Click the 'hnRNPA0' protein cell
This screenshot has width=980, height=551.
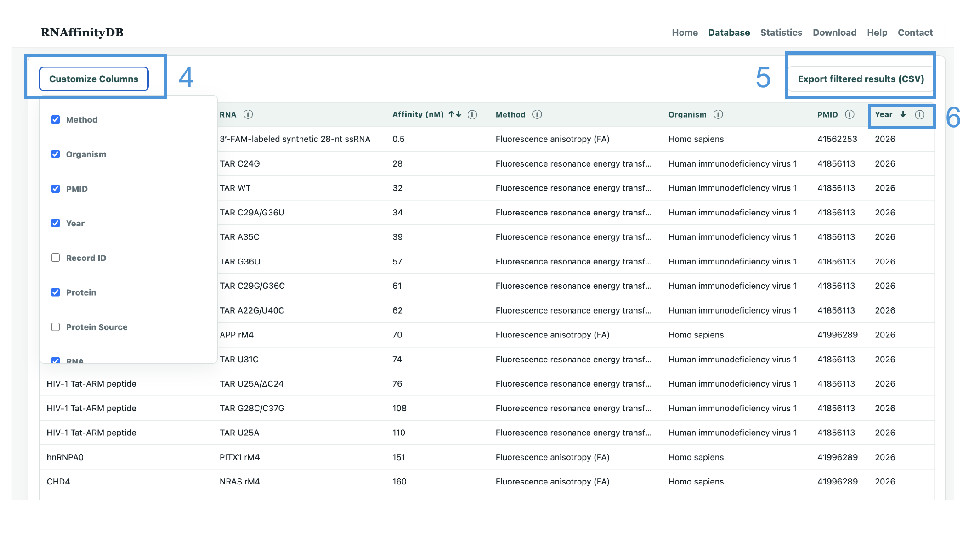[65, 457]
